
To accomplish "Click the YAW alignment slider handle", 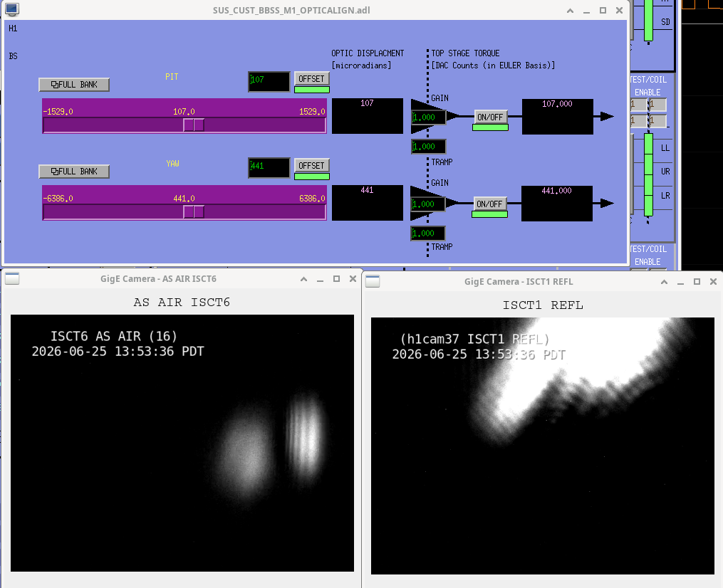I will coord(194,211).
